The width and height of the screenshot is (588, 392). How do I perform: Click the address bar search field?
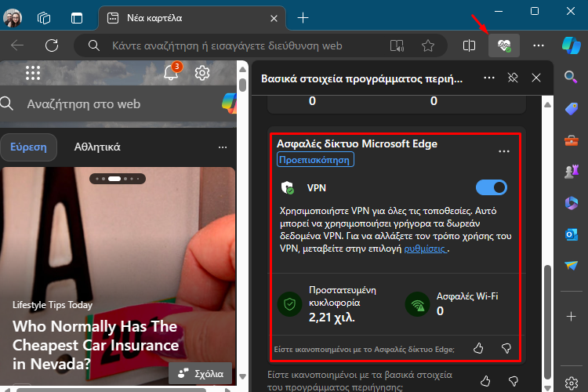[x=227, y=45]
